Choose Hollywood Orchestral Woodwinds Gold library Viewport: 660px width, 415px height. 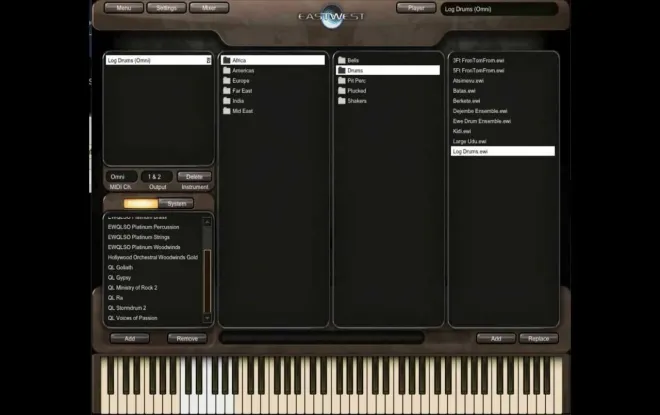(153, 257)
